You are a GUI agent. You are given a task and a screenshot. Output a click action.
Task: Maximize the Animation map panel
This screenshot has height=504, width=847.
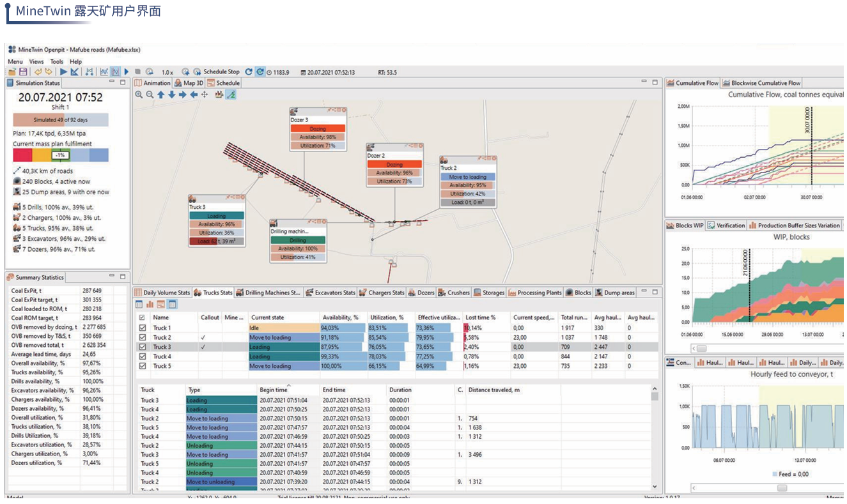pyautogui.click(x=655, y=82)
